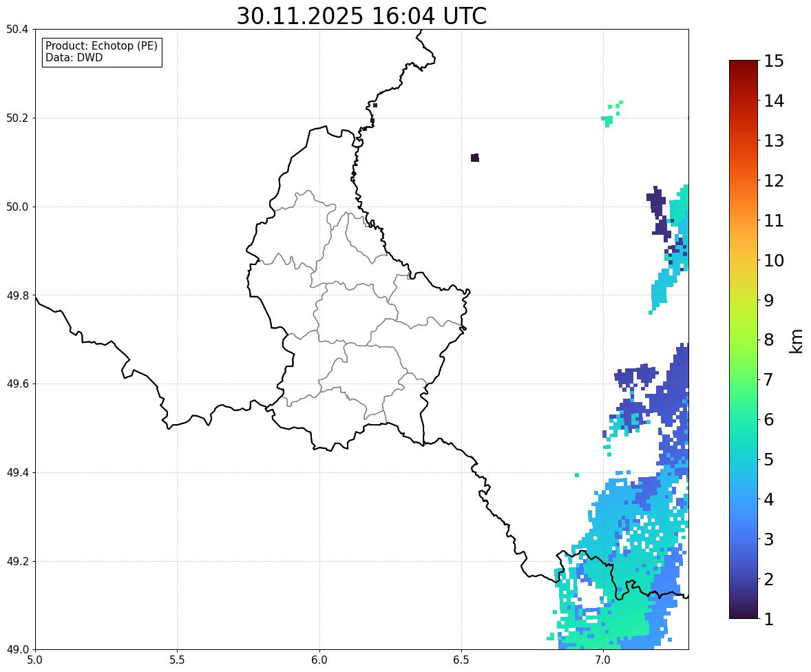811x672 pixels.
Task: Click latitude axis label 49.4
Action: (x=17, y=472)
